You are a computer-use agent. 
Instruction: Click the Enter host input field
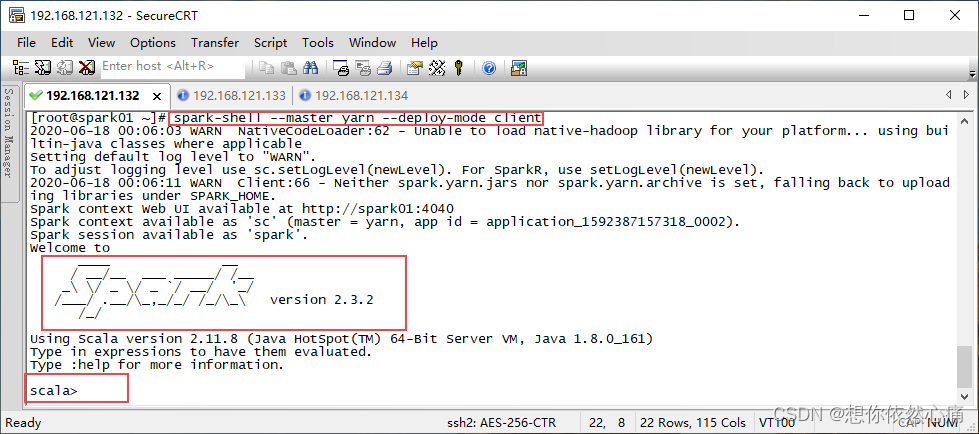click(x=172, y=66)
